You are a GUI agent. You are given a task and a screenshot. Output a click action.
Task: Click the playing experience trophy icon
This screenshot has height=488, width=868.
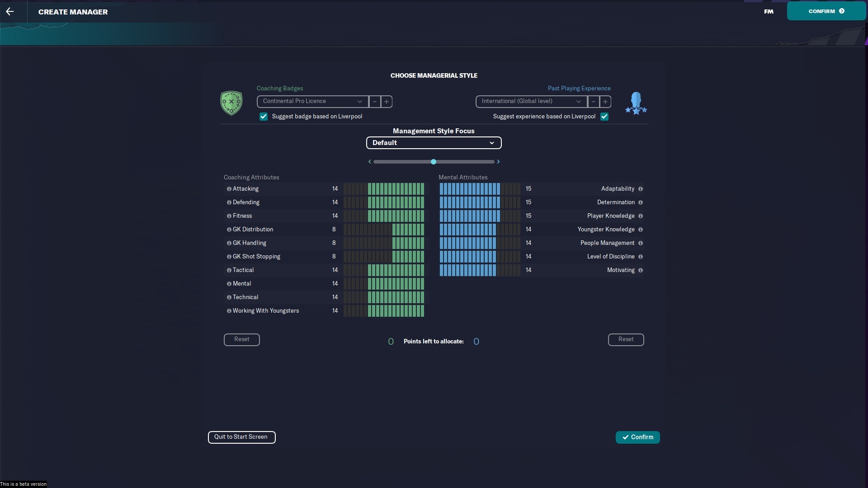click(x=636, y=103)
